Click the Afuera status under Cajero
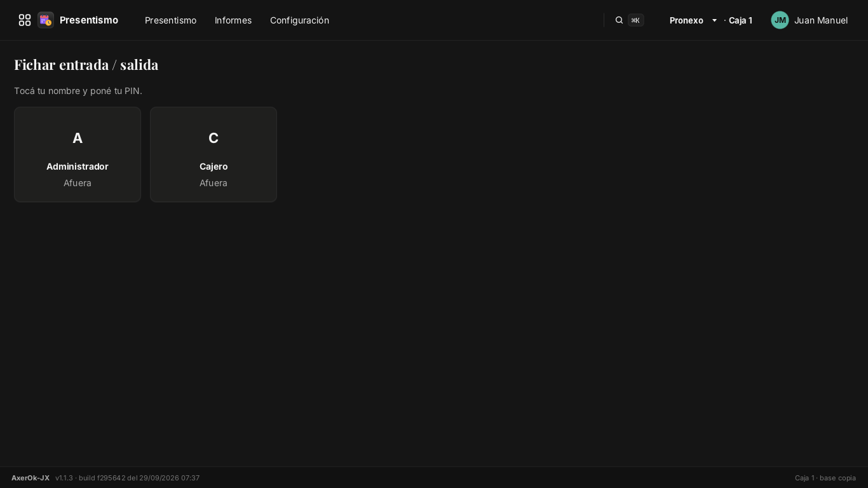Viewport: 868px width, 488px height. 214,183
